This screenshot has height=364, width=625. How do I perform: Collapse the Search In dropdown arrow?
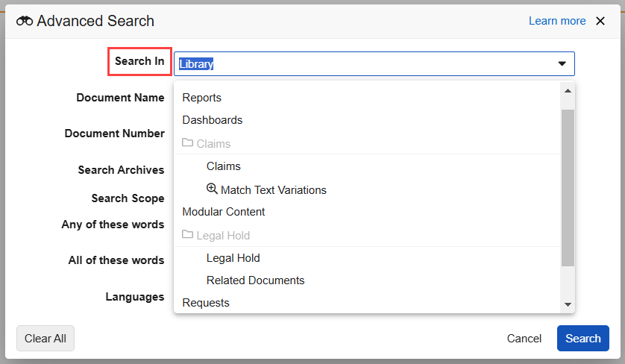[562, 64]
